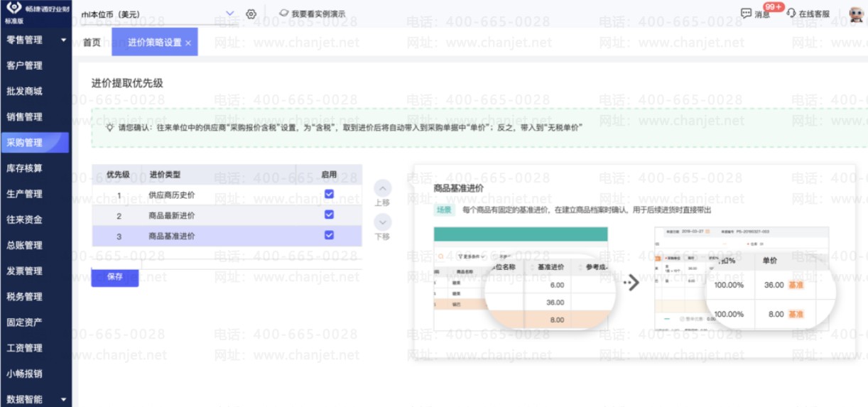Click the Chanjet logo icon

tap(13, 9)
